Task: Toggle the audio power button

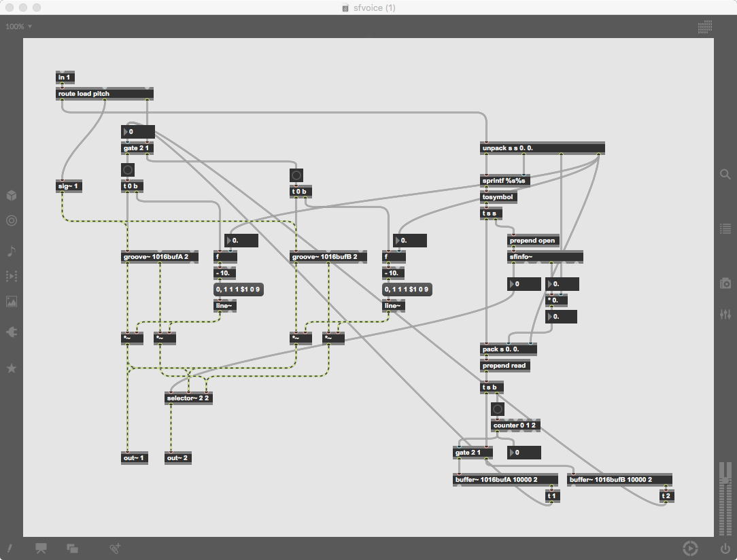Action: 725,548
